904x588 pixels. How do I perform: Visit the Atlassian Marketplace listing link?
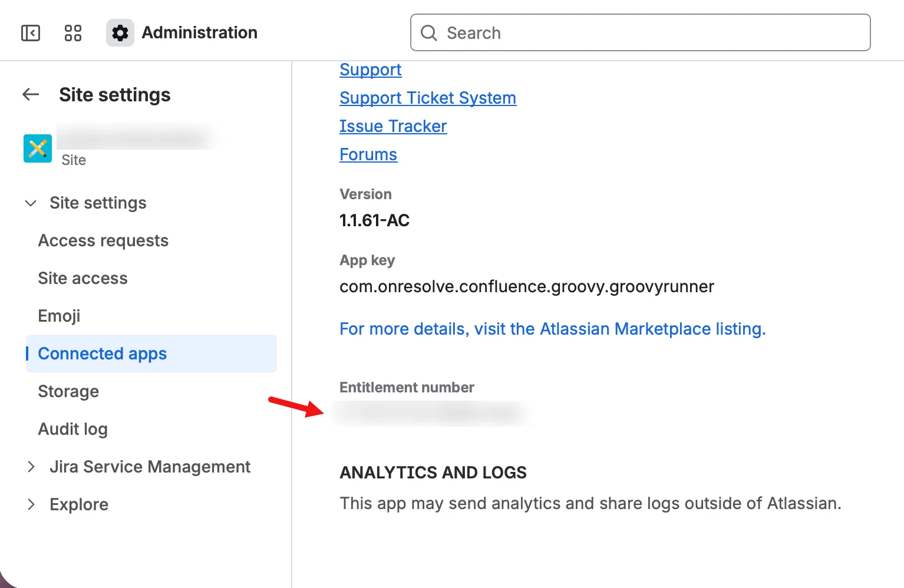pos(553,329)
